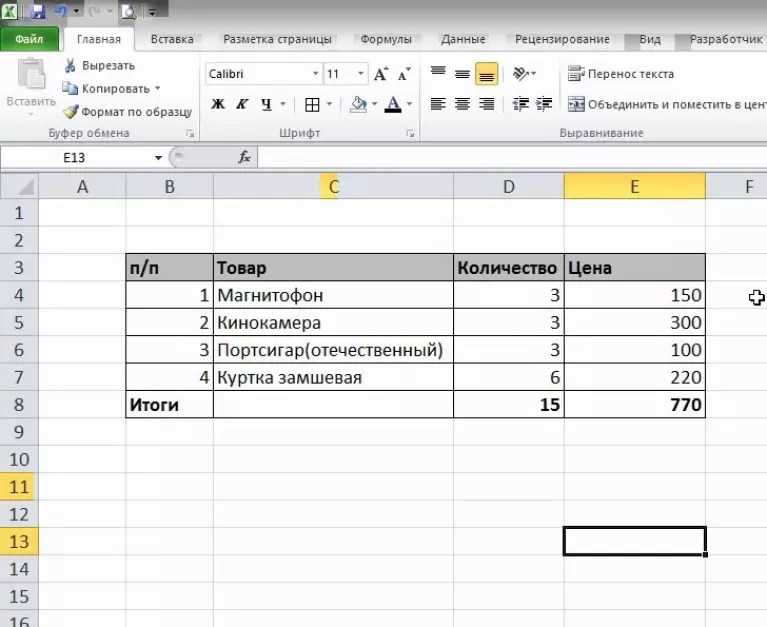Click the Fill Color paint bucket

[359, 104]
